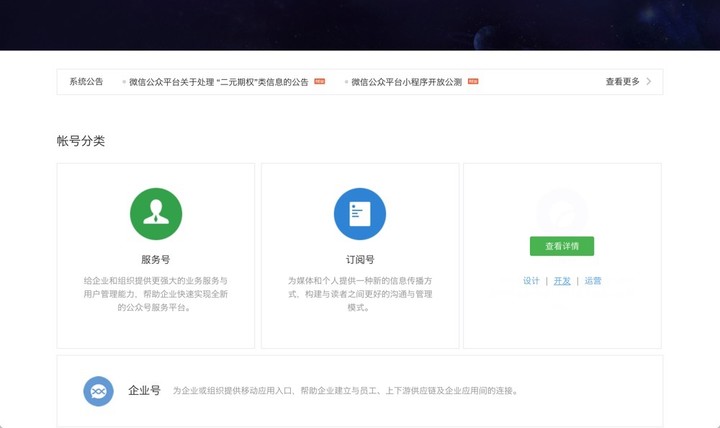
Task: Click the green 服务号 person icon
Action: click(x=156, y=214)
